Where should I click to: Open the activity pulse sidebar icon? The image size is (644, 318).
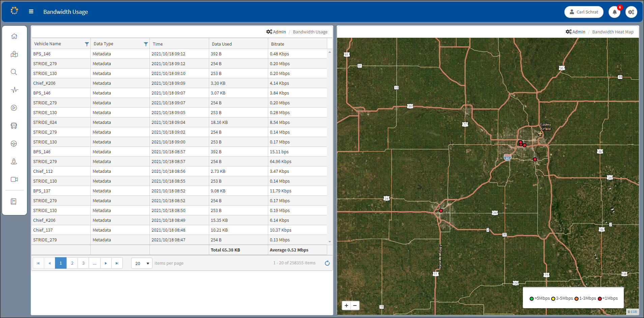pyautogui.click(x=14, y=90)
